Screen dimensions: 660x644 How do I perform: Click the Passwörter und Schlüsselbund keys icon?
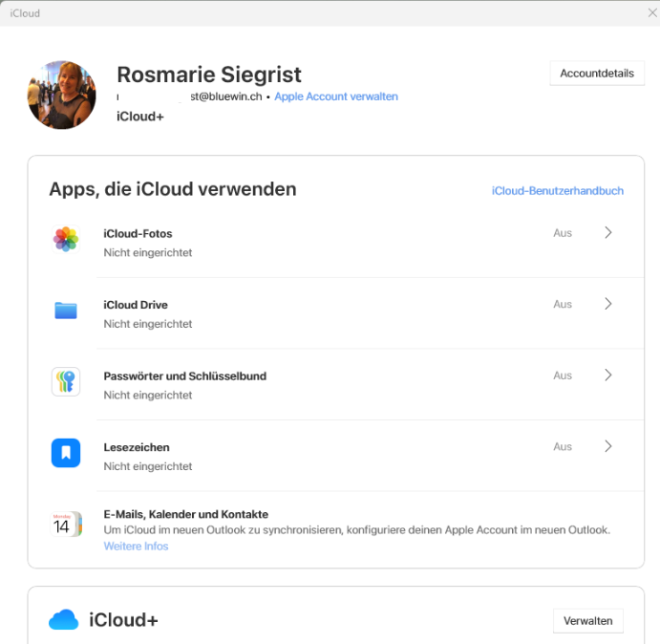[x=66, y=381]
